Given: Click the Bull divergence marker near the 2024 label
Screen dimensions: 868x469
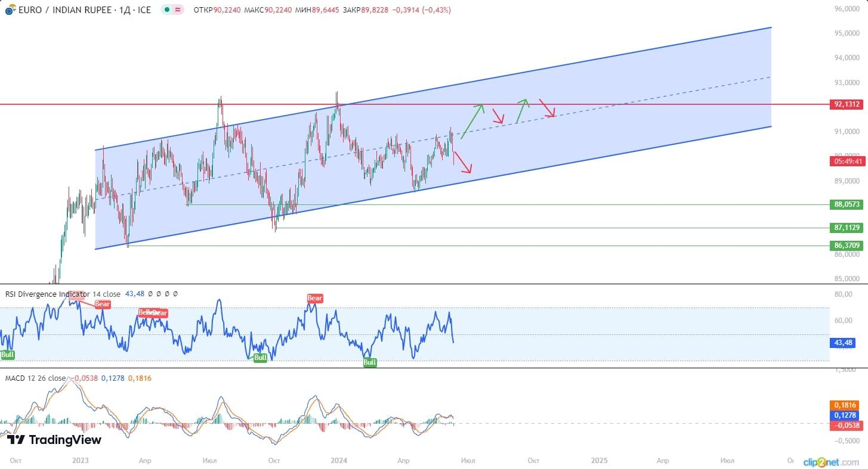Looking at the screenshot, I should pyautogui.click(x=370, y=362).
